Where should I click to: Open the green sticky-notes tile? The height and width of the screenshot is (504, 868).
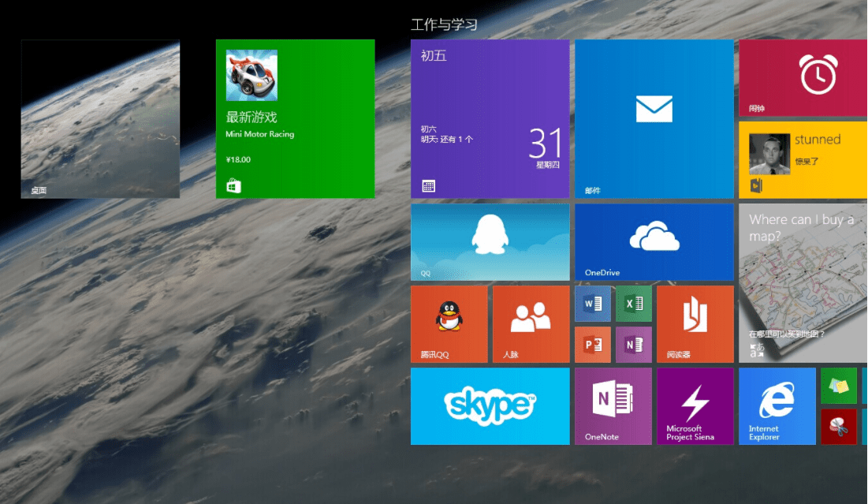click(839, 386)
